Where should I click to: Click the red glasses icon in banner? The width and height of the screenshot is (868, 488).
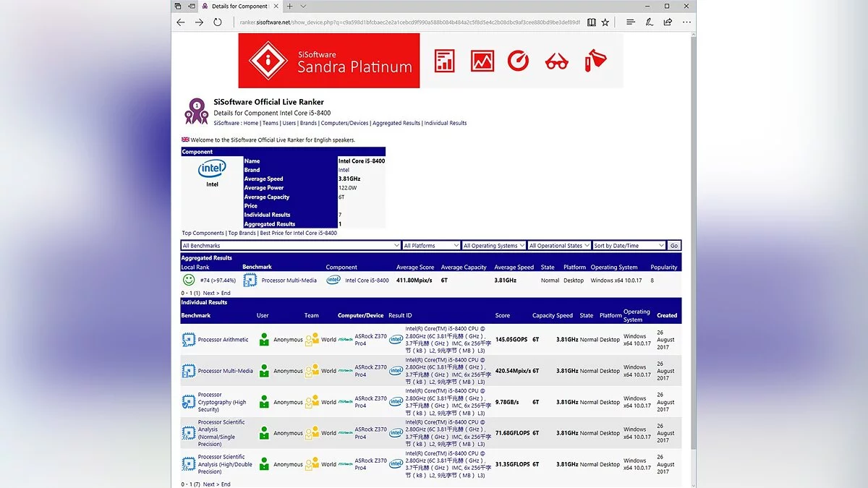556,61
